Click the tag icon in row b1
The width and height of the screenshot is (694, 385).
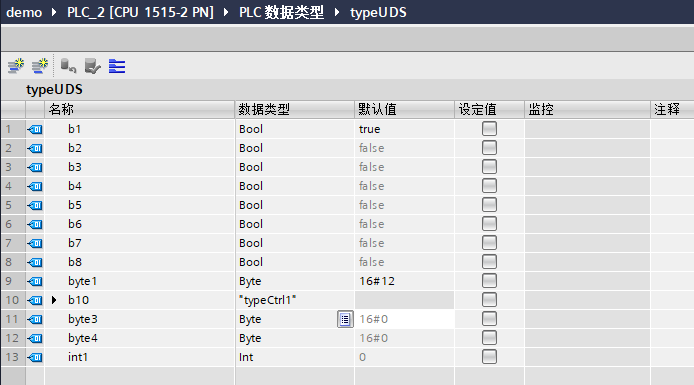click(x=35, y=129)
